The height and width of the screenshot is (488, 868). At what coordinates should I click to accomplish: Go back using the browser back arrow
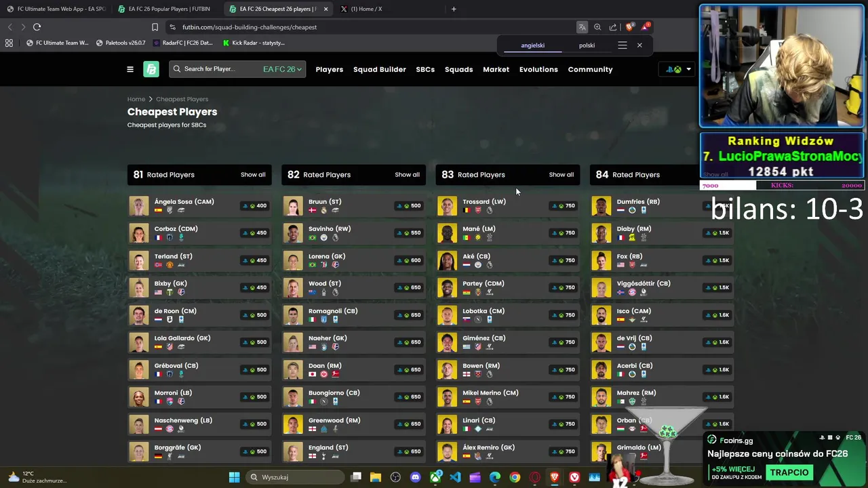coord(9,27)
